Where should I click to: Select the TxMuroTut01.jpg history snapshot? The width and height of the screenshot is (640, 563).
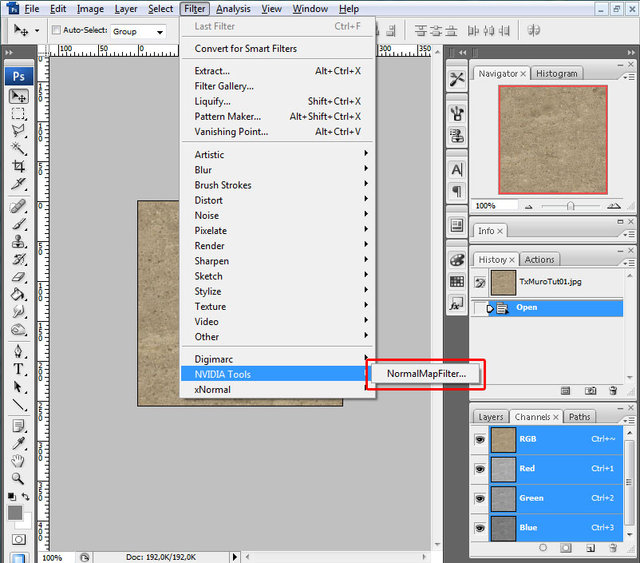click(550, 282)
